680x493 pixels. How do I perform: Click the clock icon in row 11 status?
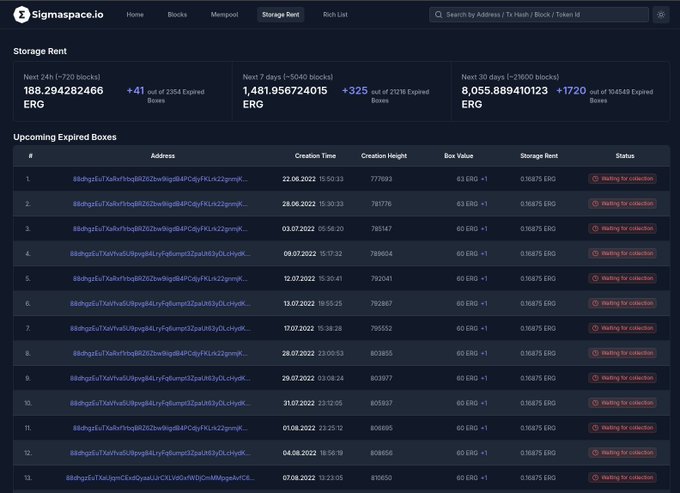click(x=595, y=428)
